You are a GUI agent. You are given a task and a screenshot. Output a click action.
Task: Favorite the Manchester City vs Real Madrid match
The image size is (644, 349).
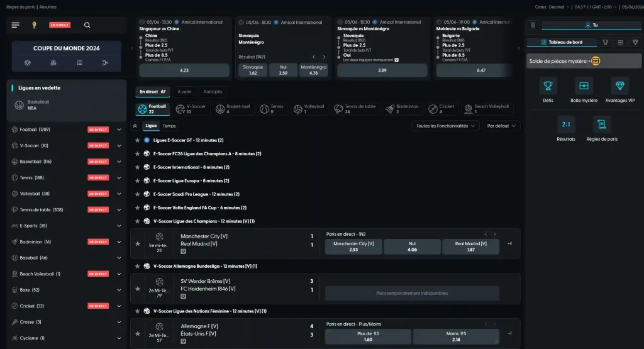point(138,244)
